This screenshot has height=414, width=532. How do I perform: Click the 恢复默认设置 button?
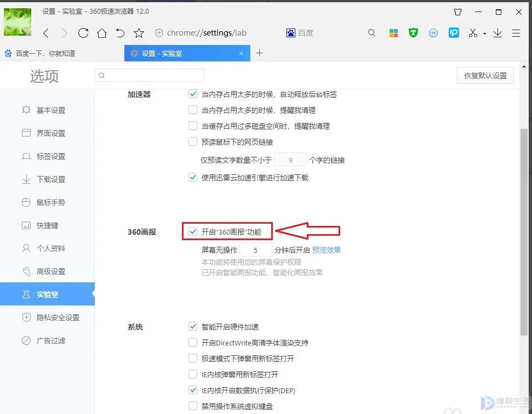coord(485,75)
